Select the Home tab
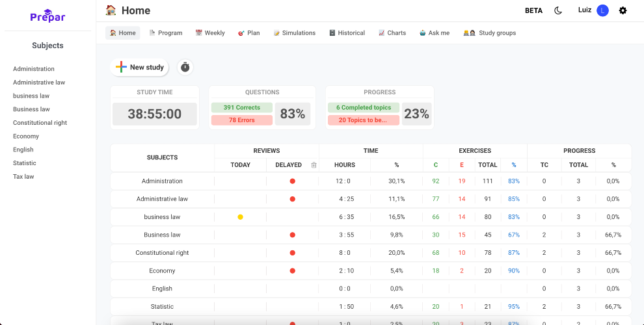 tap(123, 33)
